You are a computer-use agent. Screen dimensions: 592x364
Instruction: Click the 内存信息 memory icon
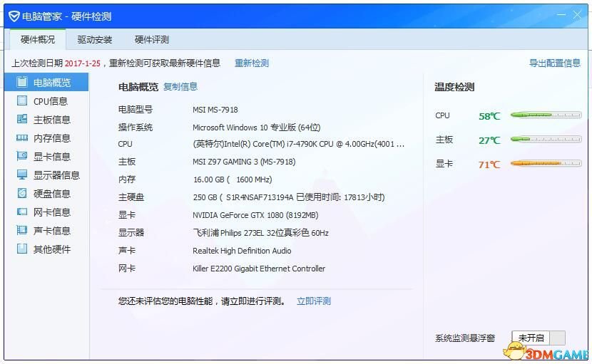[22, 137]
